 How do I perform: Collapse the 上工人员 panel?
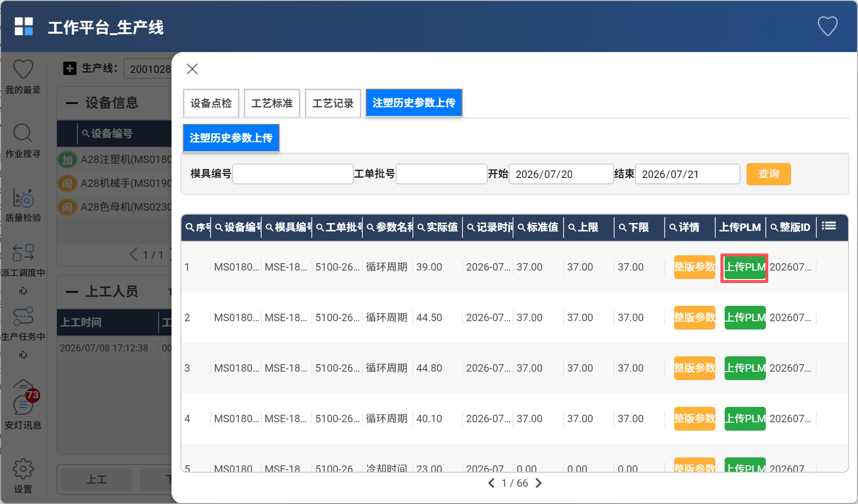click(x=72, y=291)
